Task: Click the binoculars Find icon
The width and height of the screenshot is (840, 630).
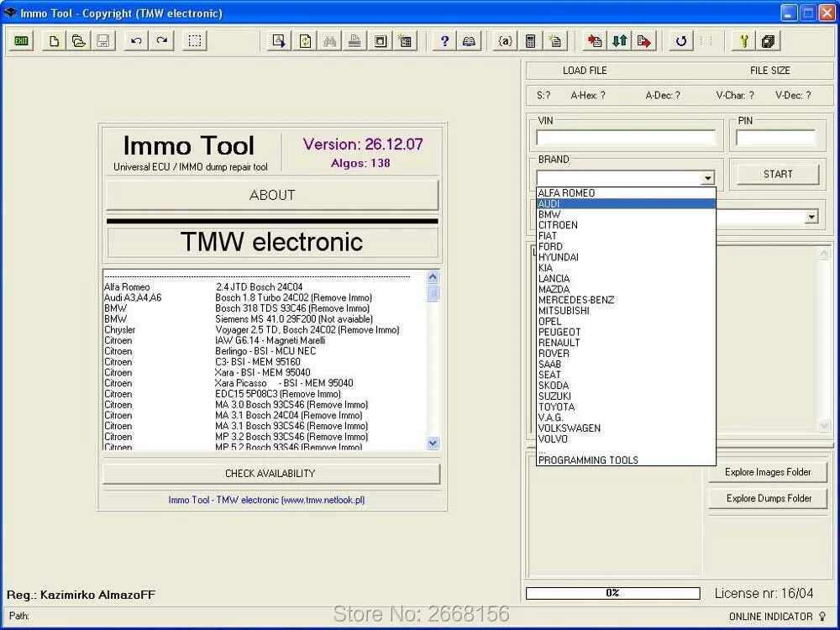Action: click(329, 40)
